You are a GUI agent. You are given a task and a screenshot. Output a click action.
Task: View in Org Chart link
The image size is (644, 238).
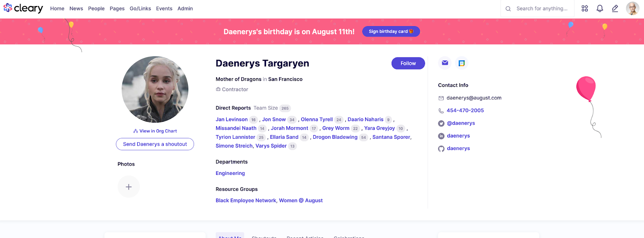[155, 131]
